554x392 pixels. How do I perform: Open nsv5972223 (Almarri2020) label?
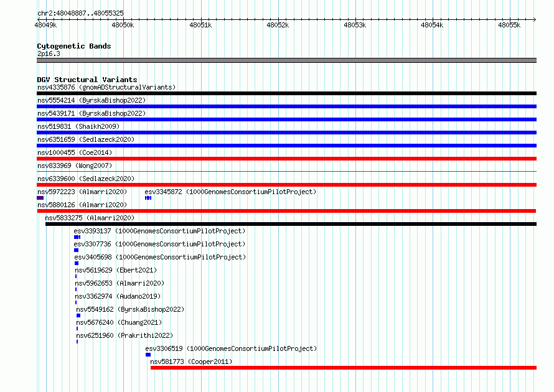[x=82, y=192]
